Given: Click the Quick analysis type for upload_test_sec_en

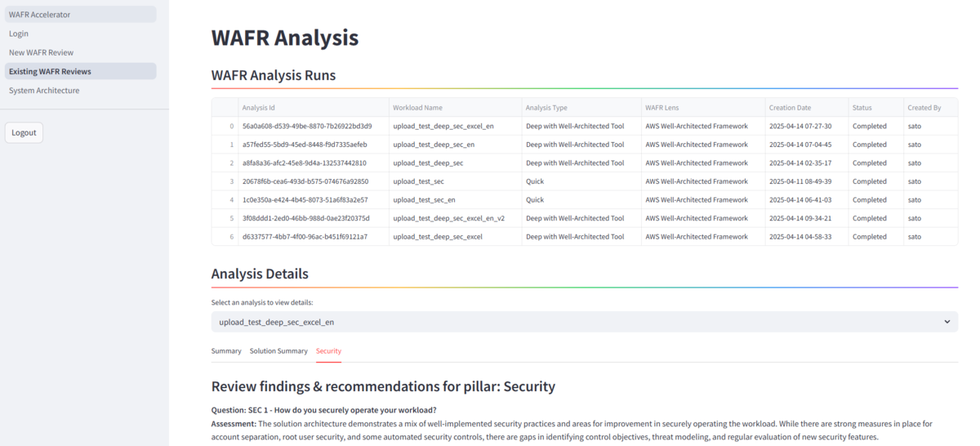Looking at the screenshot, I should tap(581, 200).
